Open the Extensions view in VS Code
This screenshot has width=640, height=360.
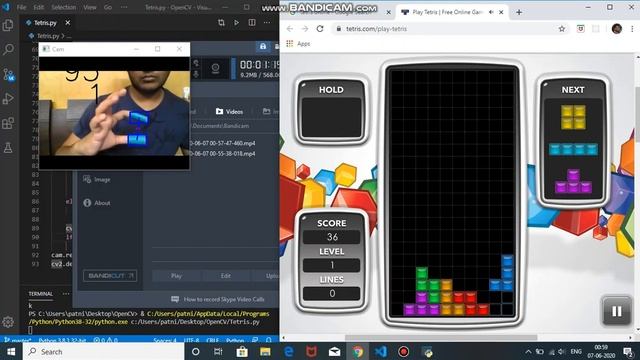pyautogui.click(x=8, y=123)
